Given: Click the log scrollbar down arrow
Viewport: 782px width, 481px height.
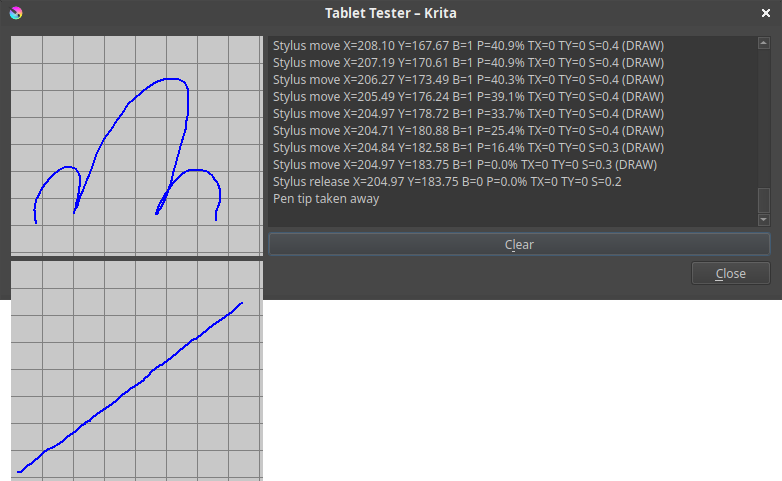Looking at the screenshot, I should click(x=764, y=220).
